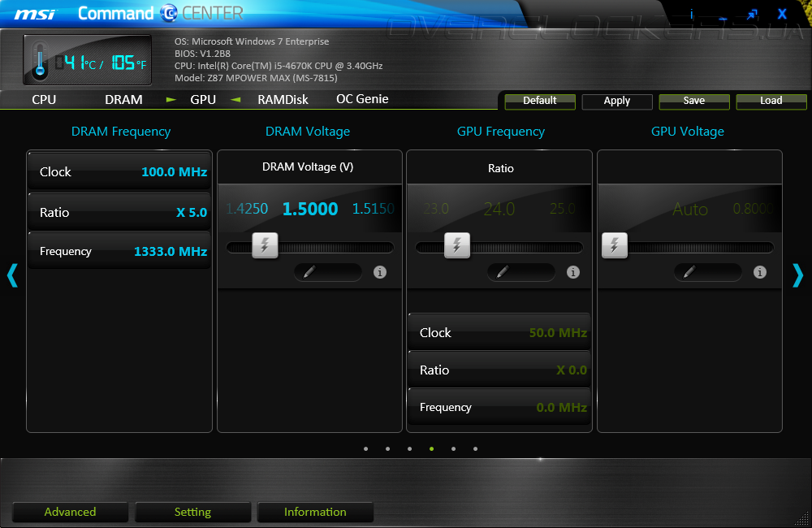The image size is (812, 528).
Task: Click GPU Frequency 0.0 MHz row
Action: (x=499, y=407)
